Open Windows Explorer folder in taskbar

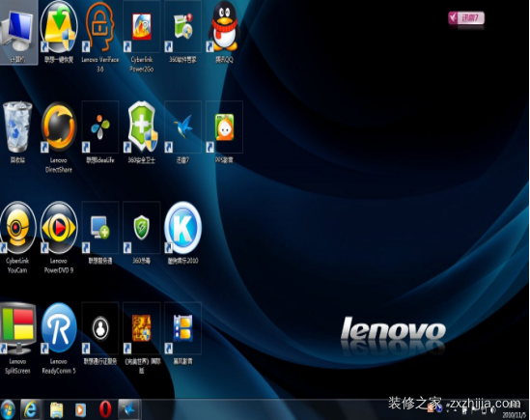[x=56, y=409]
